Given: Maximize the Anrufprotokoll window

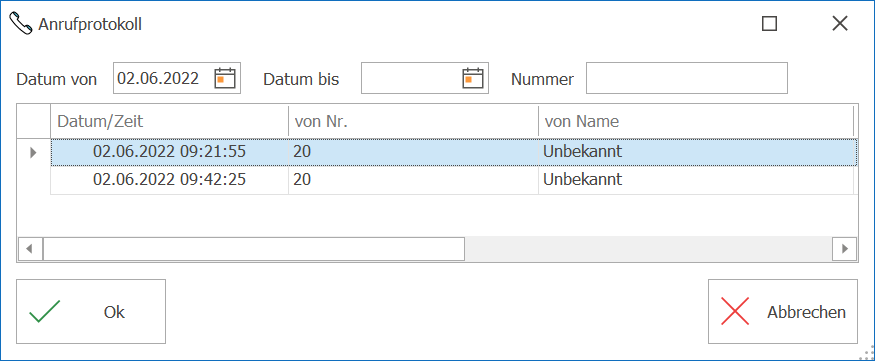Looking at the screenshot, I should tap(770, 23).
